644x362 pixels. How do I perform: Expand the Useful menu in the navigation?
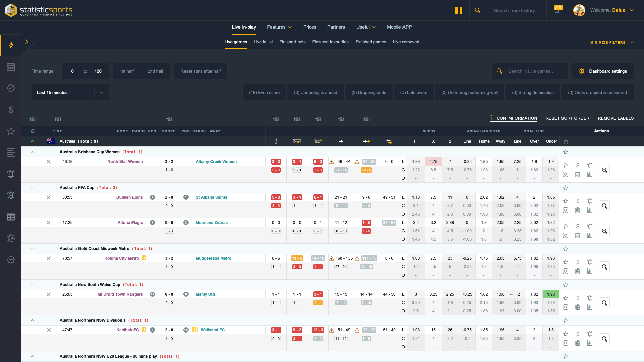pyautogui.click(x=366, y=27)
